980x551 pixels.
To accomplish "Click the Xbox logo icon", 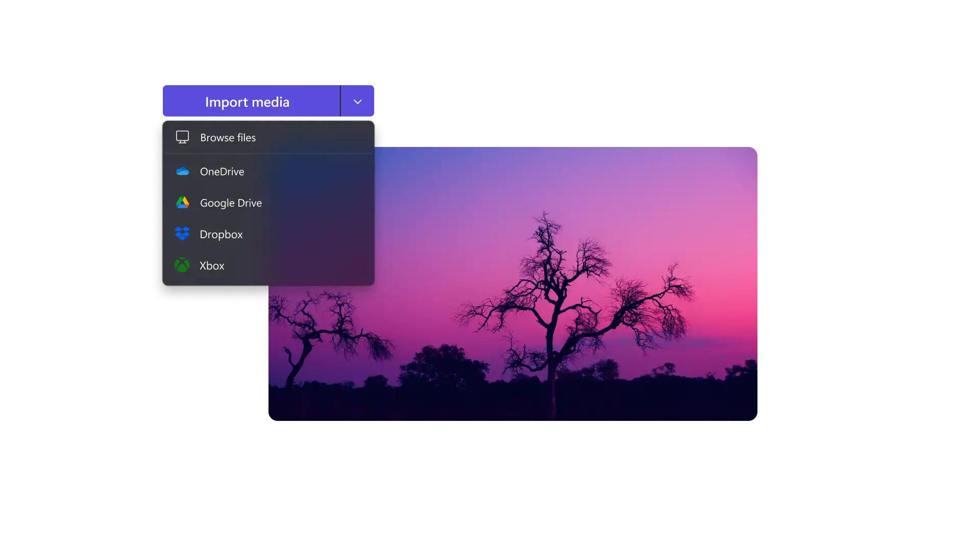I will (182, 265).
